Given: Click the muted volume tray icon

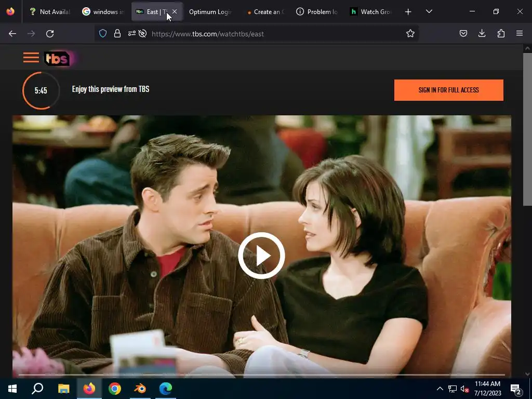Looking at the screenshot, I should 464,389.
